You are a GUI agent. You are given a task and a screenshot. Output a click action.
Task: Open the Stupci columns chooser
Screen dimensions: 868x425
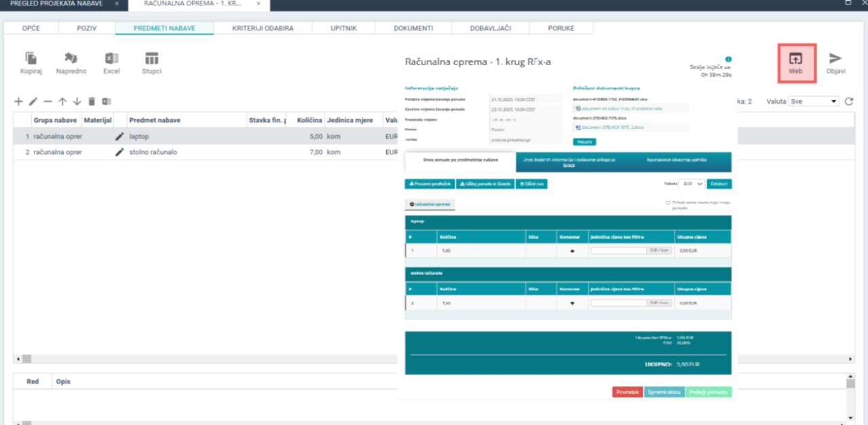(151, 59)
